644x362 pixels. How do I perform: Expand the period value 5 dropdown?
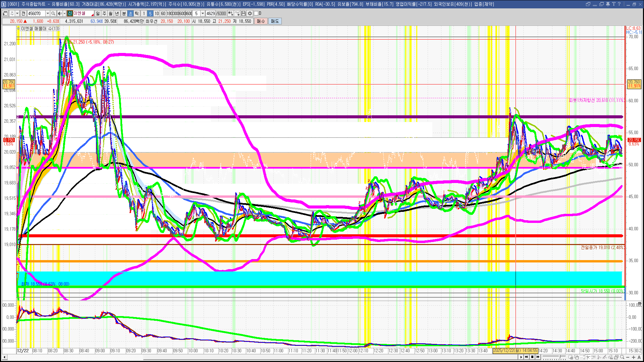tap(203, 13)
